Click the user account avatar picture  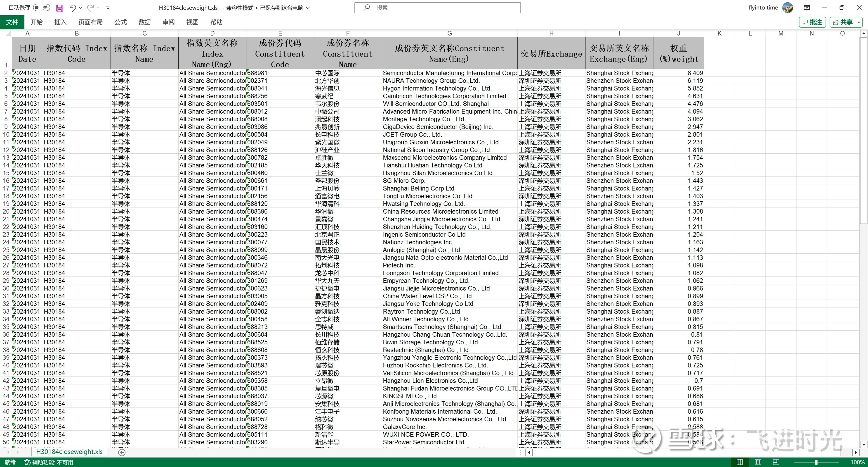click(x=788, y=7)
